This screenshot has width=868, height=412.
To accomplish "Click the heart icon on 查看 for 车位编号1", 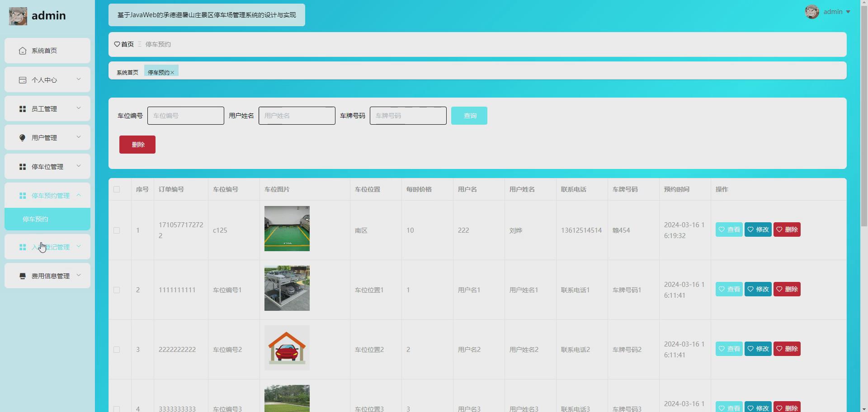I will (x=722, y=289).
